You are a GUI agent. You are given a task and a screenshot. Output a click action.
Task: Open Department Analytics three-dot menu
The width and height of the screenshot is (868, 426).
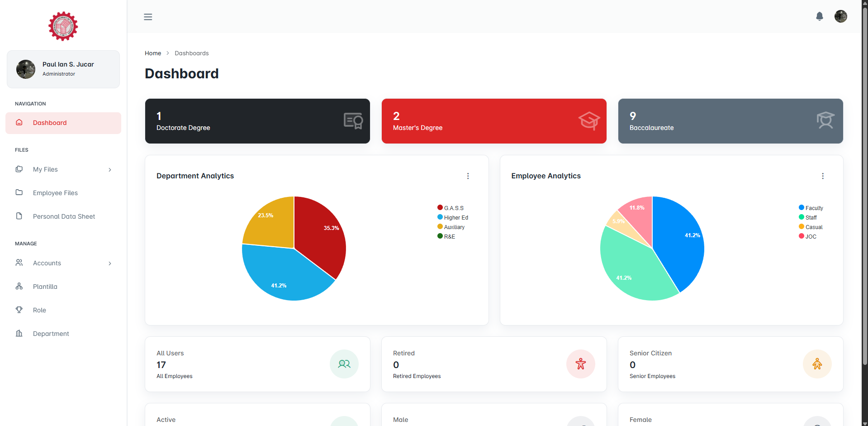point(468,176)
